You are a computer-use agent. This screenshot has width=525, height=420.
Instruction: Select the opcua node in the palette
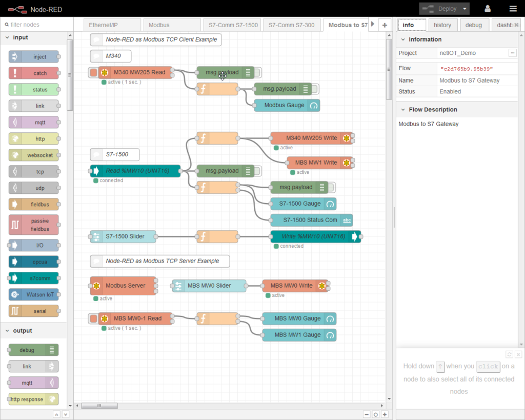pos(34,262)
